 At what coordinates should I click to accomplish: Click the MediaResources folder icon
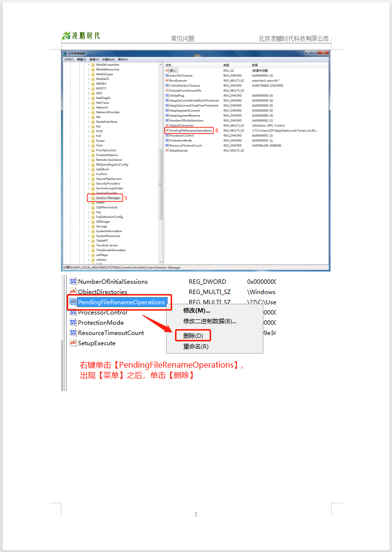(93, 69)
